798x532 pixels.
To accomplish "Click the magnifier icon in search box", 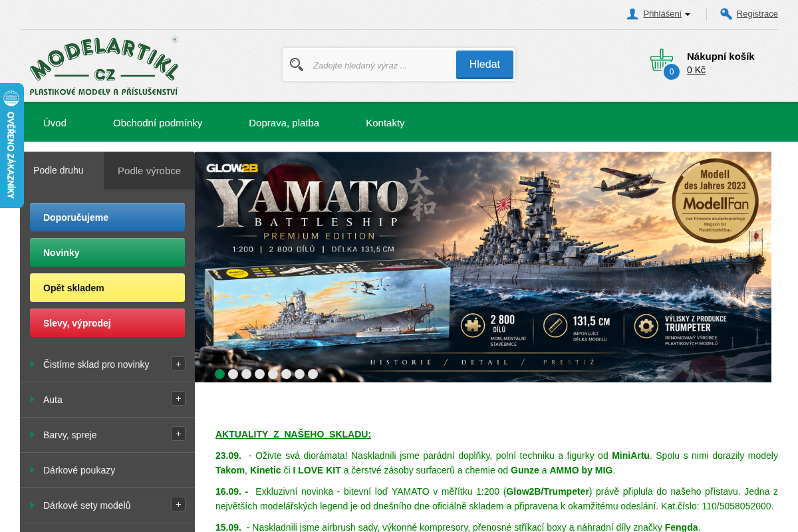I will click(297, 65).
